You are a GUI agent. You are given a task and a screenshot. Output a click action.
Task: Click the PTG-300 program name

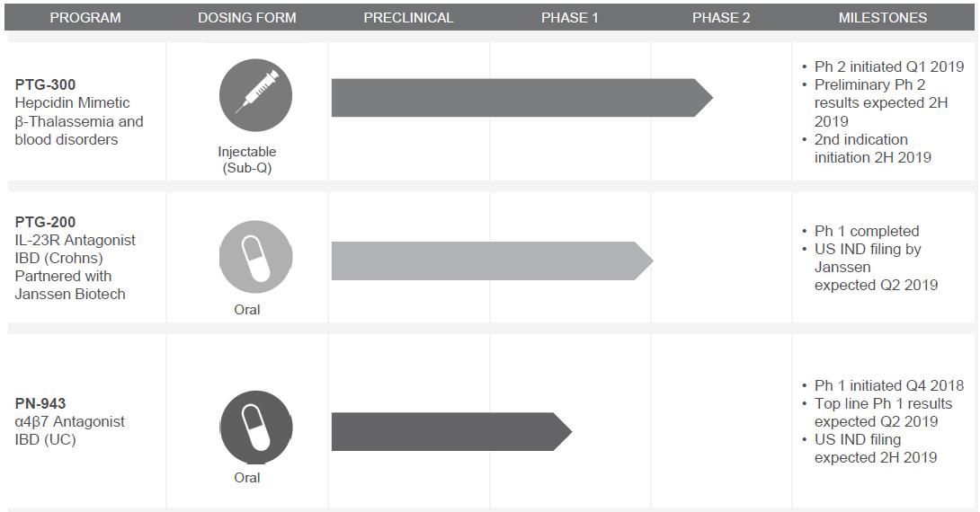coord(46,85)
